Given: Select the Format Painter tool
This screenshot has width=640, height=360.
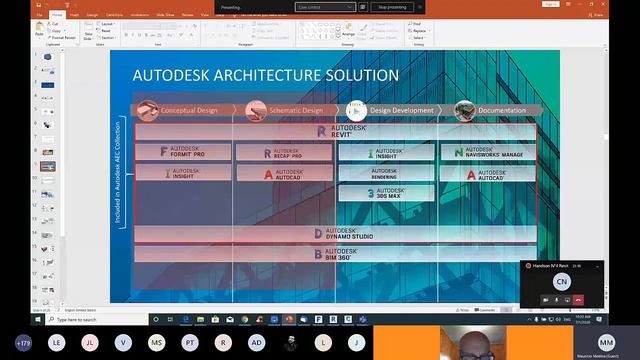Looking at the screenshot, I should [61, 38].
